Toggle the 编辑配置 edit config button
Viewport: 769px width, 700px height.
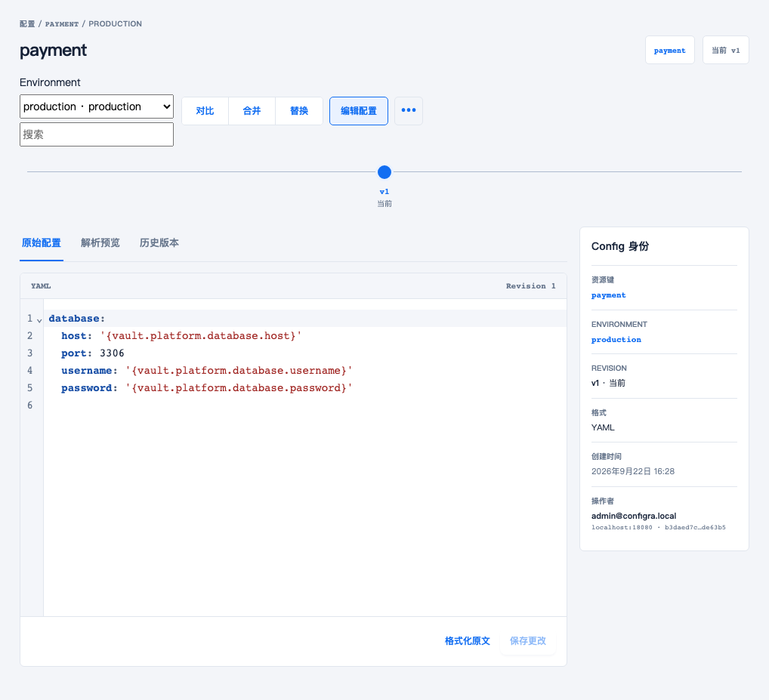tap(359, 111)
